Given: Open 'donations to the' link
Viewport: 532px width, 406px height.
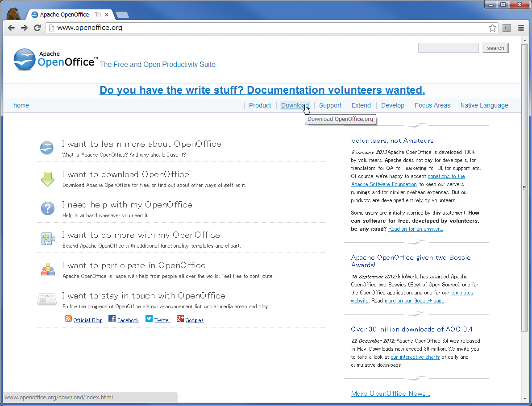Looking at the screenshot, I should coord(446,176).
